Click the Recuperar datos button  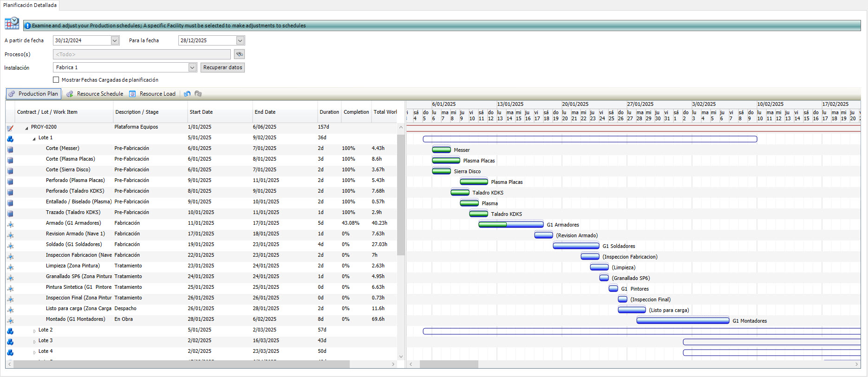pos(223,68)
